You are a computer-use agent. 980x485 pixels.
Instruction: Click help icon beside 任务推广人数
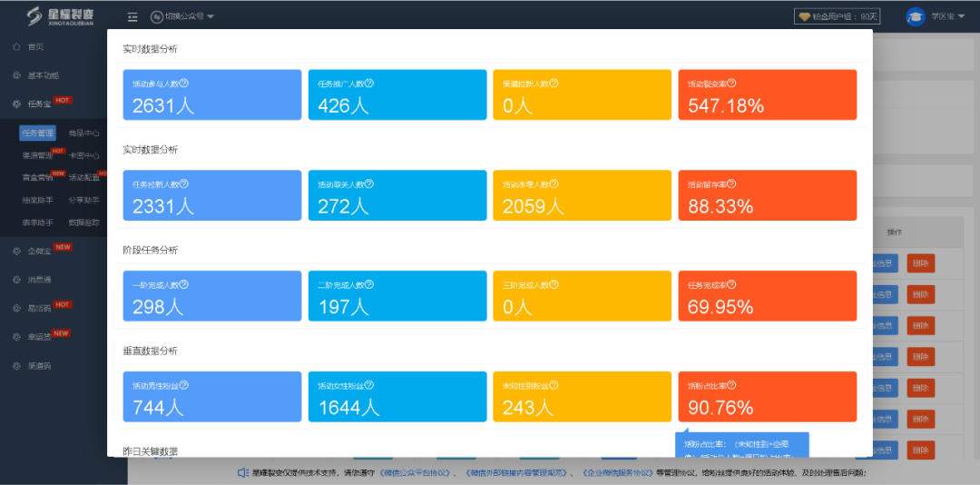(369, 83)
